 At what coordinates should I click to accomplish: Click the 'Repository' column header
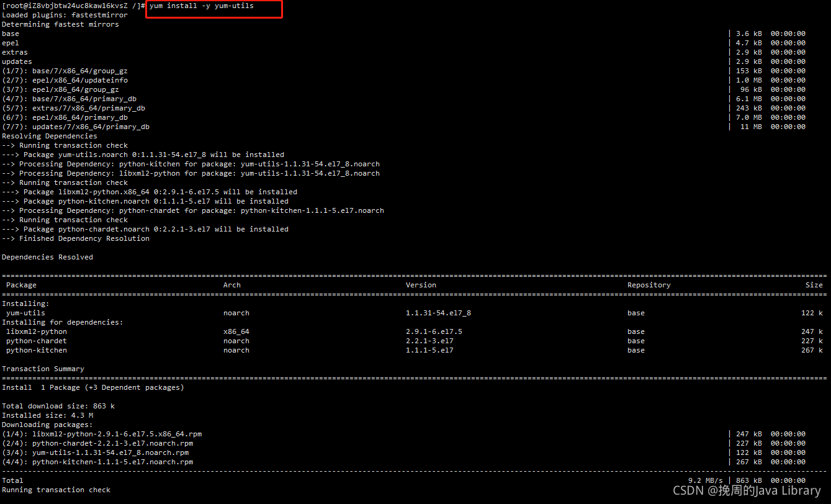[649, 285]
